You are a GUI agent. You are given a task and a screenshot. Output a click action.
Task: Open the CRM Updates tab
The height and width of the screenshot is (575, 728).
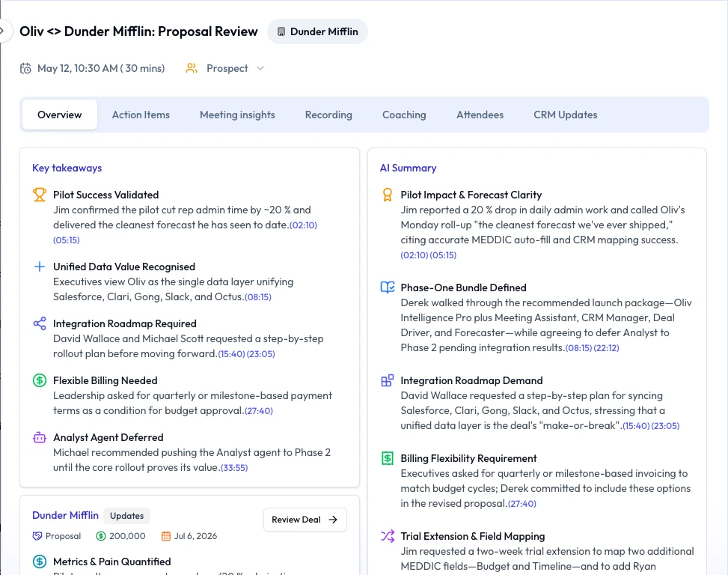565,115
